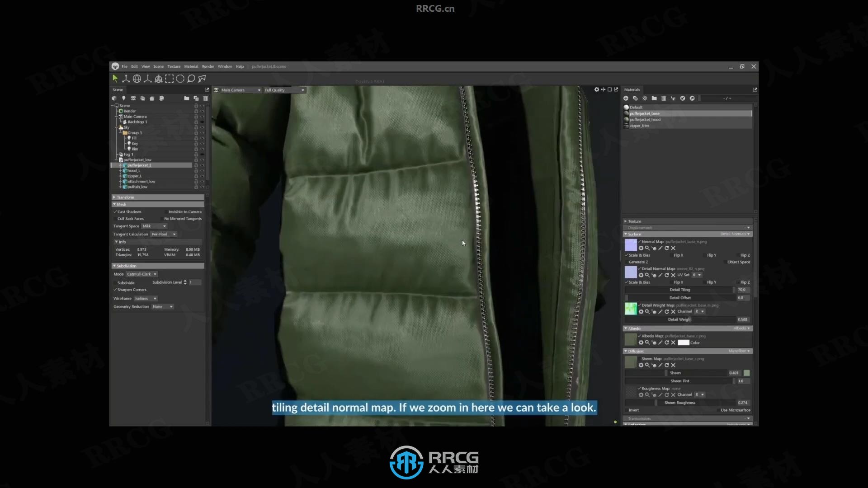868x488 pixels.
Task: Hide the hood_L mesh visibility
Action: coord(202,171)
